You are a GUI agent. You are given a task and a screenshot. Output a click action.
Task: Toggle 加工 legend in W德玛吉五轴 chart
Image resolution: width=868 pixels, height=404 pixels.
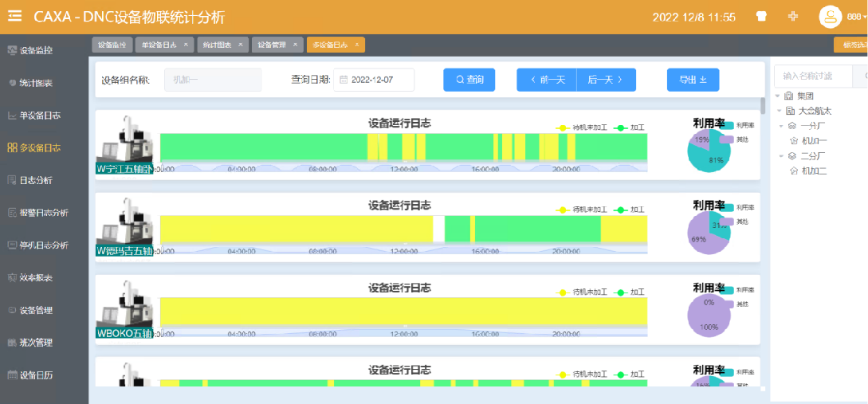tap(629, 210)
